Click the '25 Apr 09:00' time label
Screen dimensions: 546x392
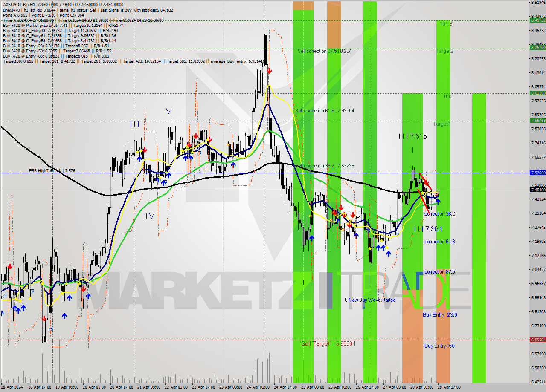[x=313, y=387]
